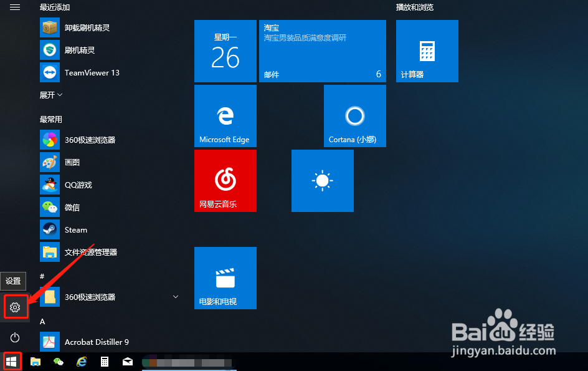Launch the 计算器 tile
Image resolution: width=588 pixels, height=371 pixels.
tap(427, 51)
